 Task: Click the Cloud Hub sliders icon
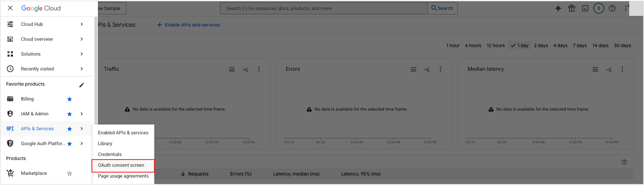(x=10, y=24)
